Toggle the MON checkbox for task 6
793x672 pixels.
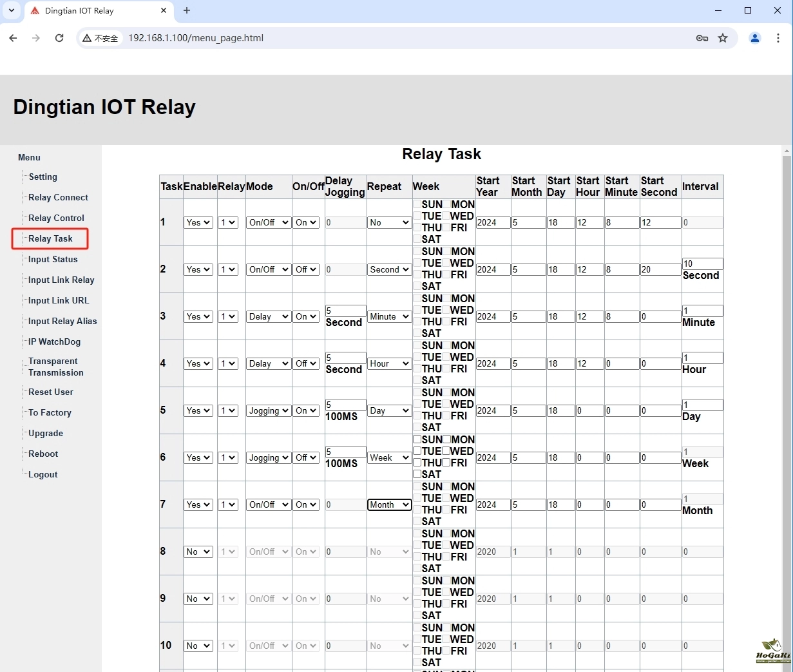coord(446,439)
